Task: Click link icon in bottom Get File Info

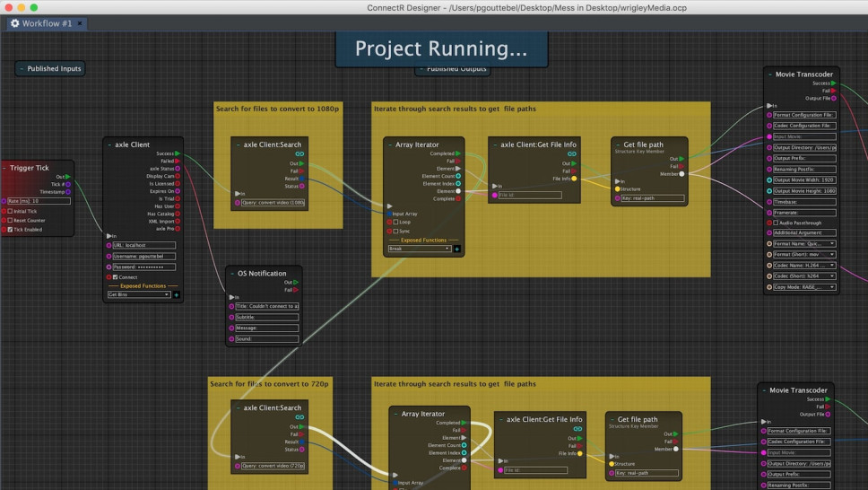Action: click(x=577, y=429)
